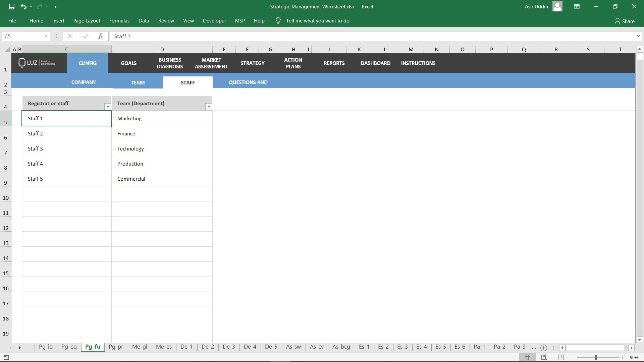
Task: Open the Name Box dropdown arrow
Action: tap(46, 36)
